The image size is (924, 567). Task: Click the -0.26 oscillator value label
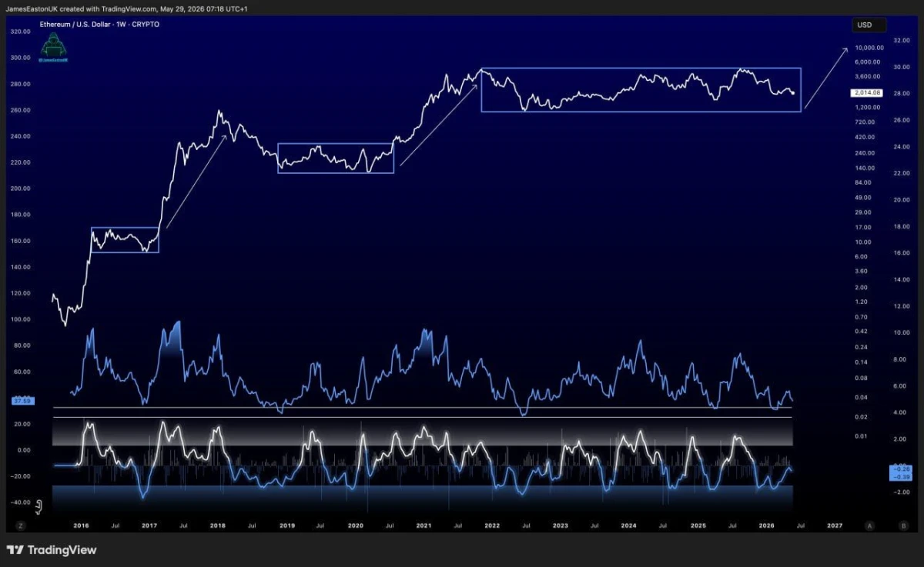click(899, 469)
